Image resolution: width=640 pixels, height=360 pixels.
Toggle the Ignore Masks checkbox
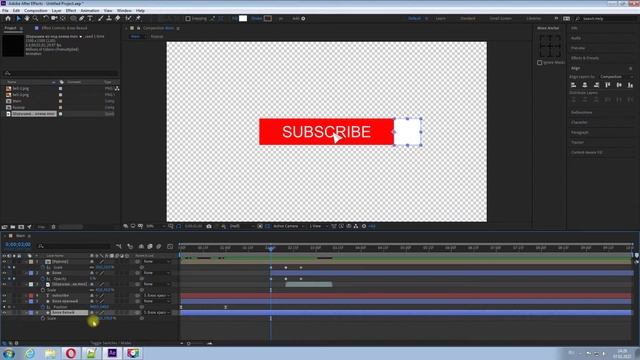[x=540, y=62]
